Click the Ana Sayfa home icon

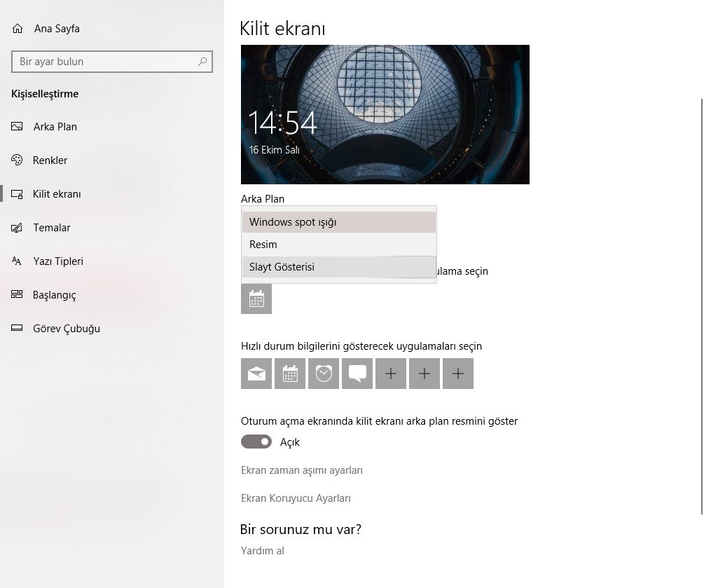[x=15, y=28]
